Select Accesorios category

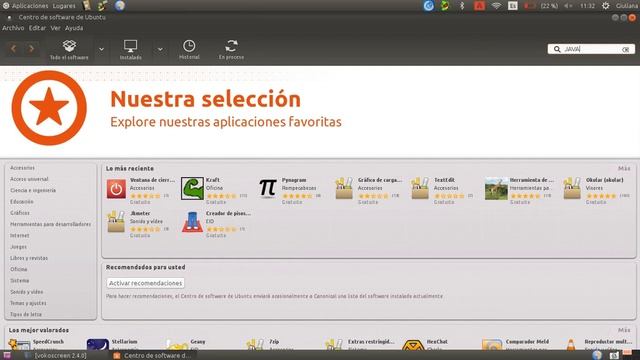(x=22, y=168)
